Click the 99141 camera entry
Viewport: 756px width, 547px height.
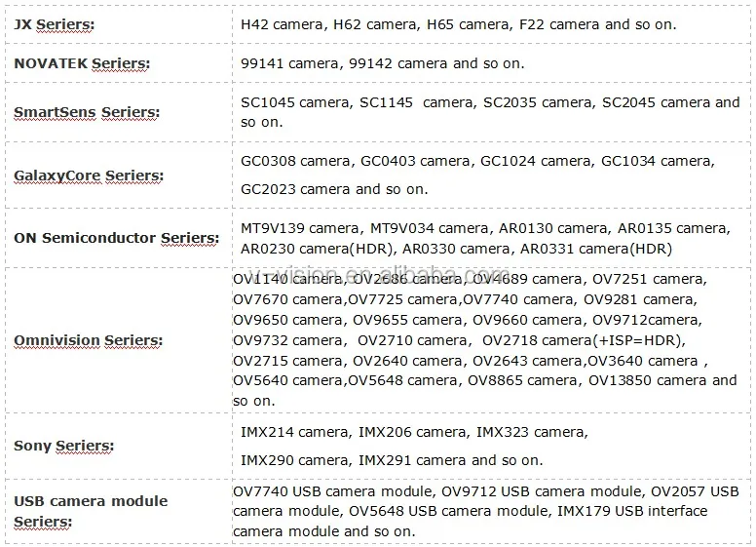(289, 63)
